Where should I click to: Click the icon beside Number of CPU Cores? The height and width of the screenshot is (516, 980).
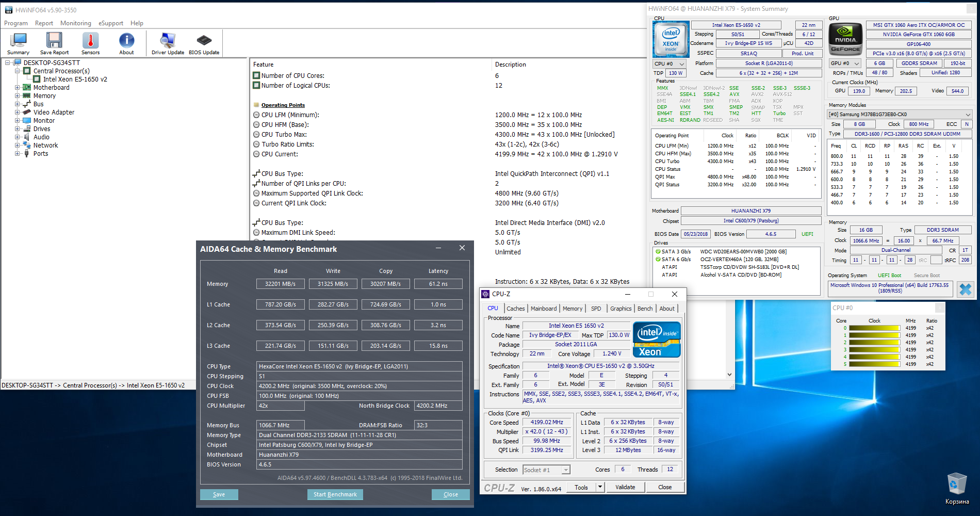[x=256, y=76]
